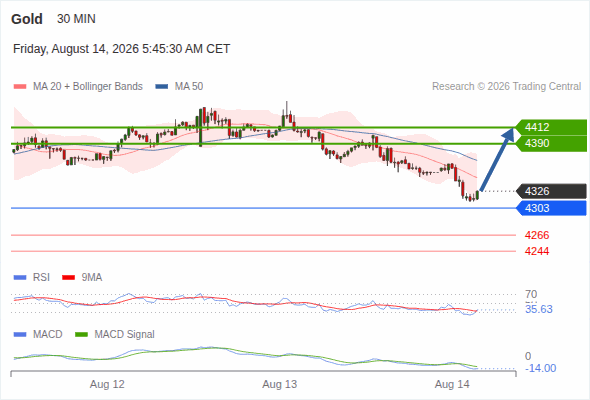
Task: Click the MACD blue legend marker
Action: 20,334
